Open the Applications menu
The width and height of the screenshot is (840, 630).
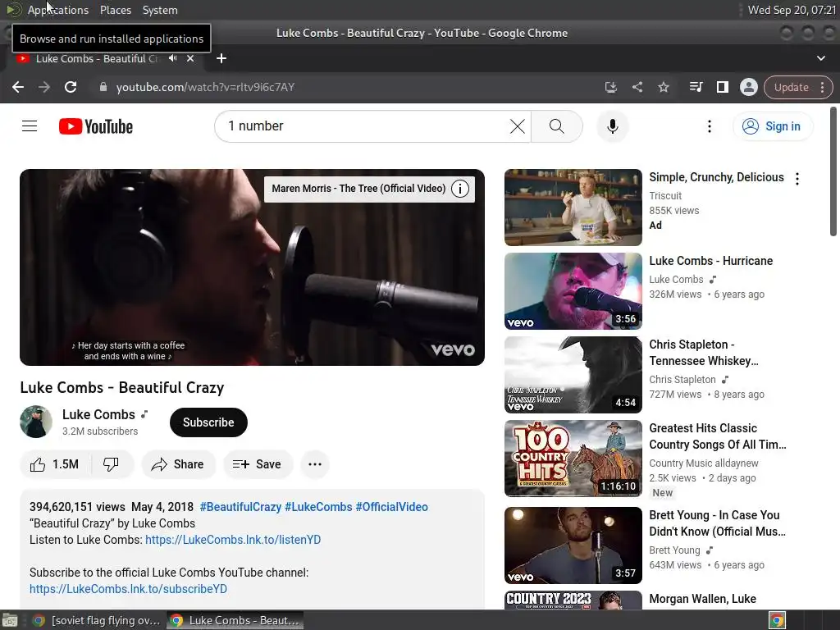tap(58, 10)
